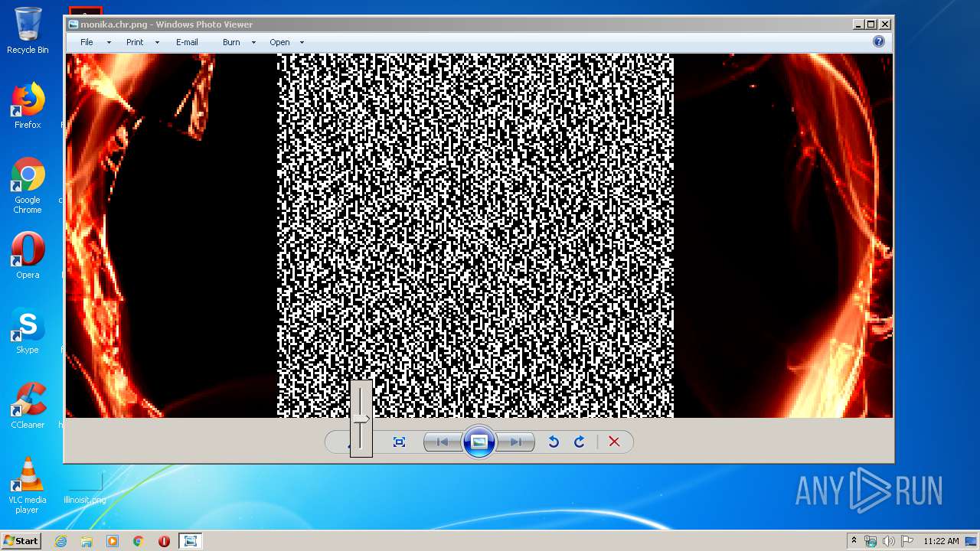The width and height of the screenshot is (980, 551).
Task: Open Opera from the taskbar
Action: [164, 541]
